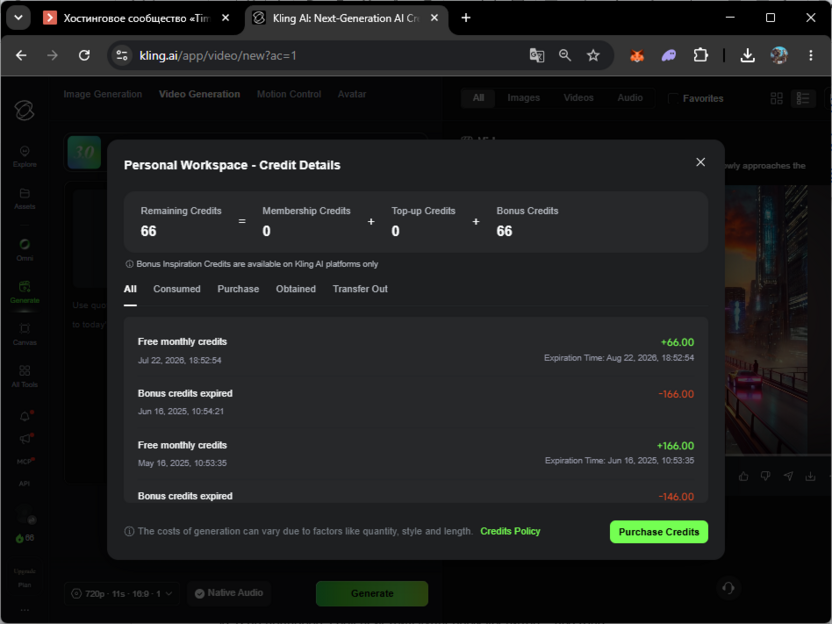Open the generated city video preview
Image resolution: width=832 pixels, height=624 pixels.
click(766, 318)
